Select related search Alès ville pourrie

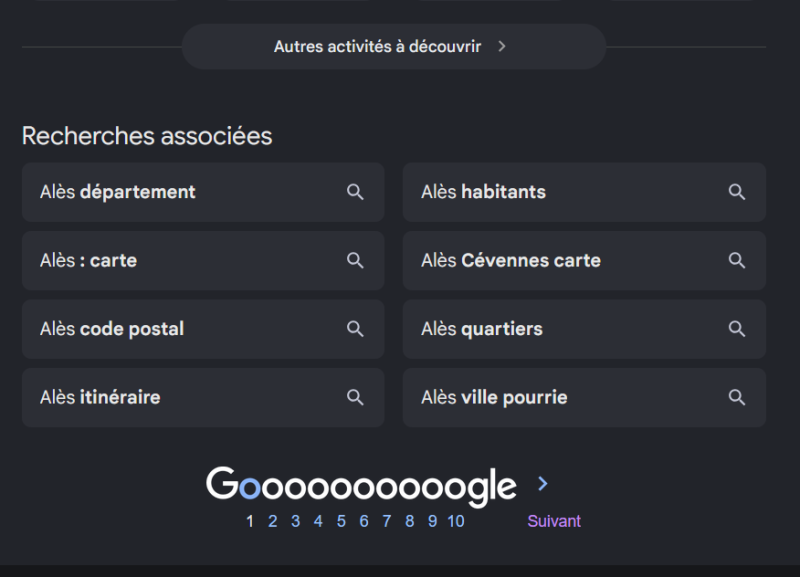pyautogui.click(x=584, y=397)
